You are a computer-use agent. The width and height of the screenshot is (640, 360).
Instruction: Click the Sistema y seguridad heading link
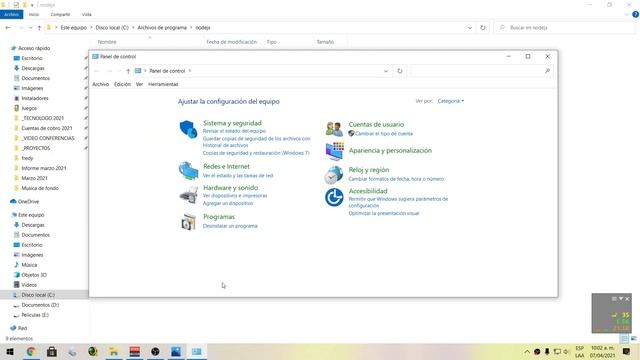click(232, 123)
